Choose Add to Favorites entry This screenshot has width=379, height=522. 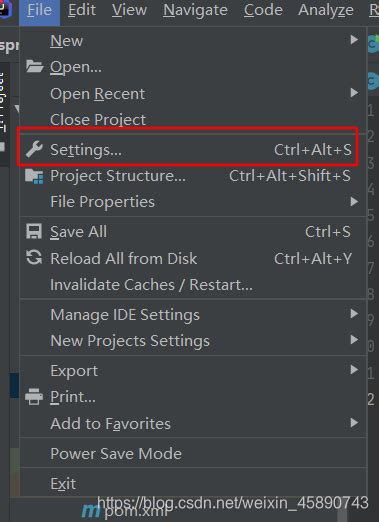coord(193,424)
